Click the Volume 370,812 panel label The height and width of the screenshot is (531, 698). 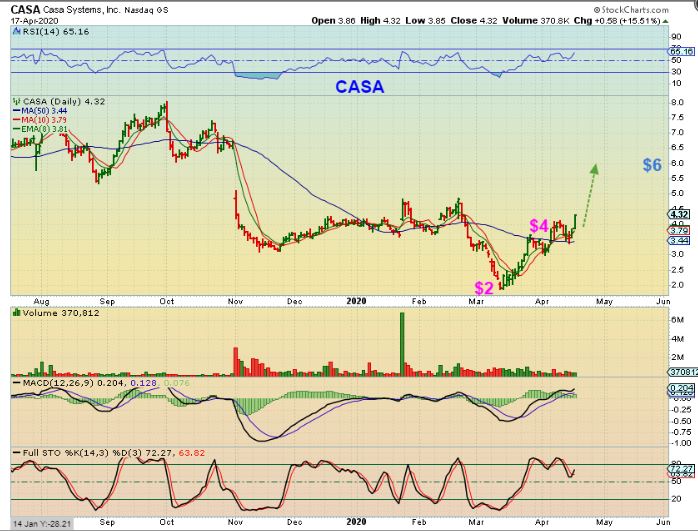[x=61, y=313]
